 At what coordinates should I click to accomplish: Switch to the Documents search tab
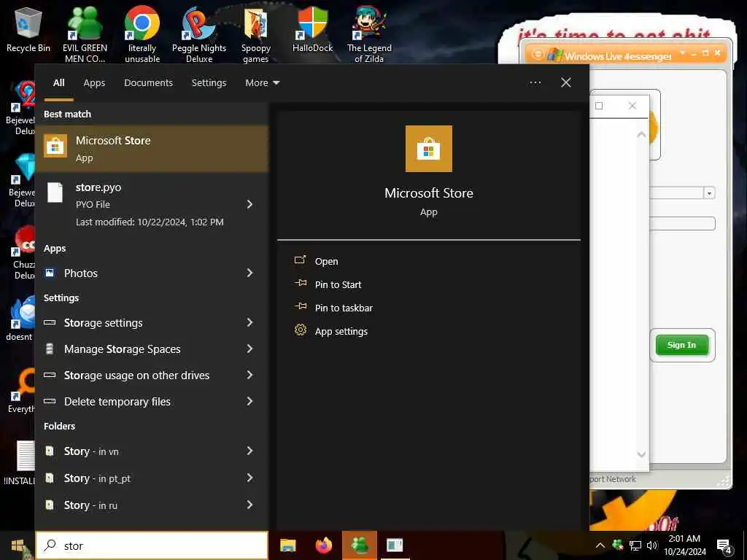148,83
